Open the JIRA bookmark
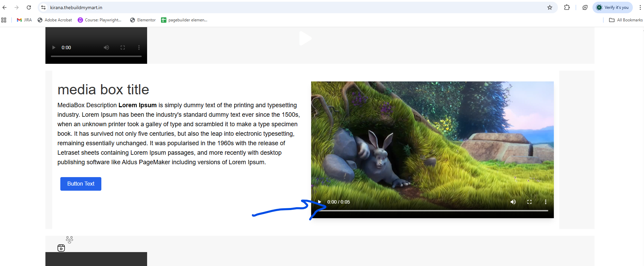Screen dimensions: 644x266 pos(24,20)
